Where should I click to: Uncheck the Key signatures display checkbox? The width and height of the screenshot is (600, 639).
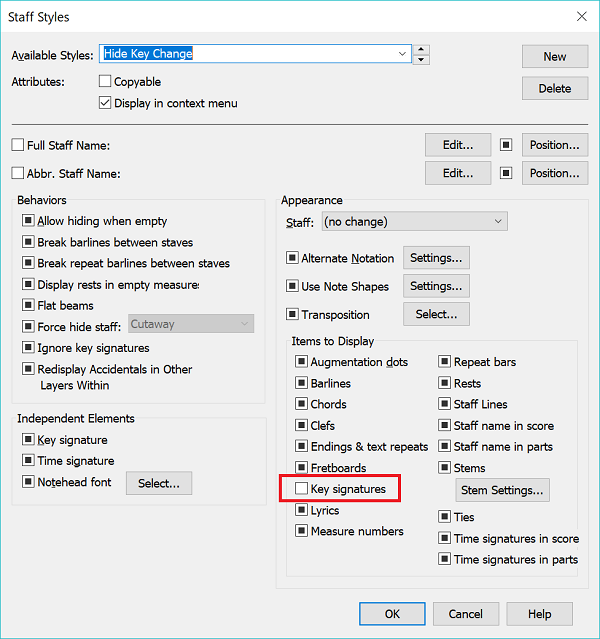pos(302,489)
